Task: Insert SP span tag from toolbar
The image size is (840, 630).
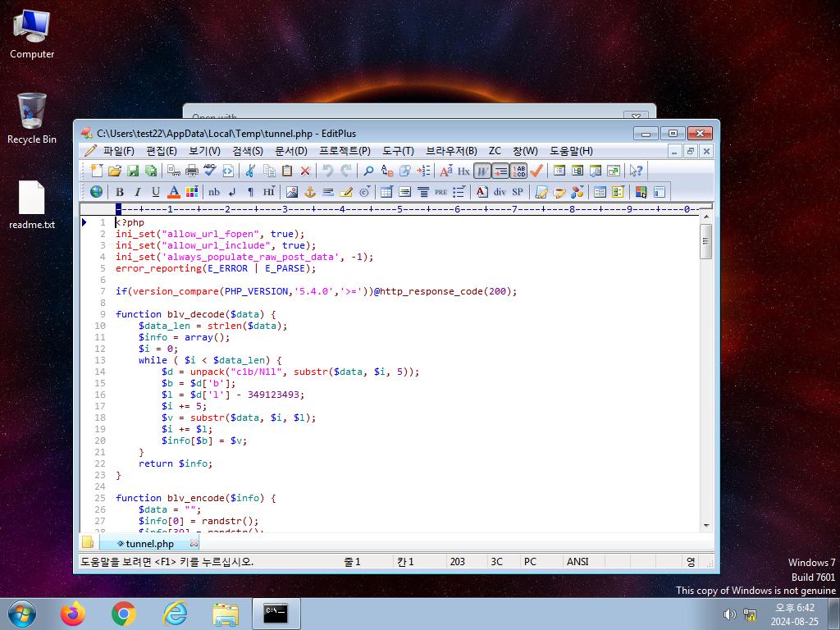Action: tap(518, 191)
